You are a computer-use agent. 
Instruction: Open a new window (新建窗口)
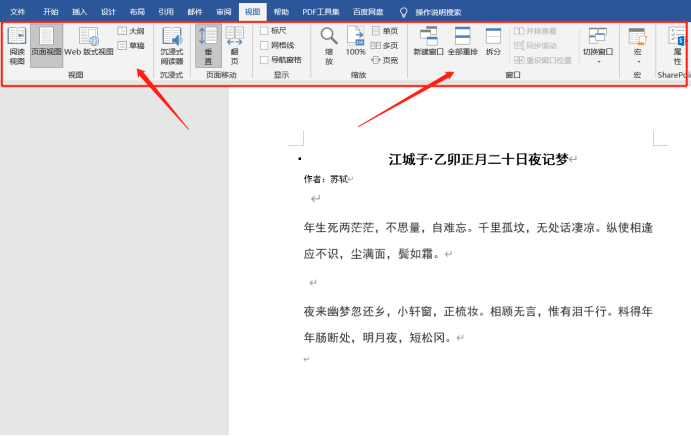428,41
